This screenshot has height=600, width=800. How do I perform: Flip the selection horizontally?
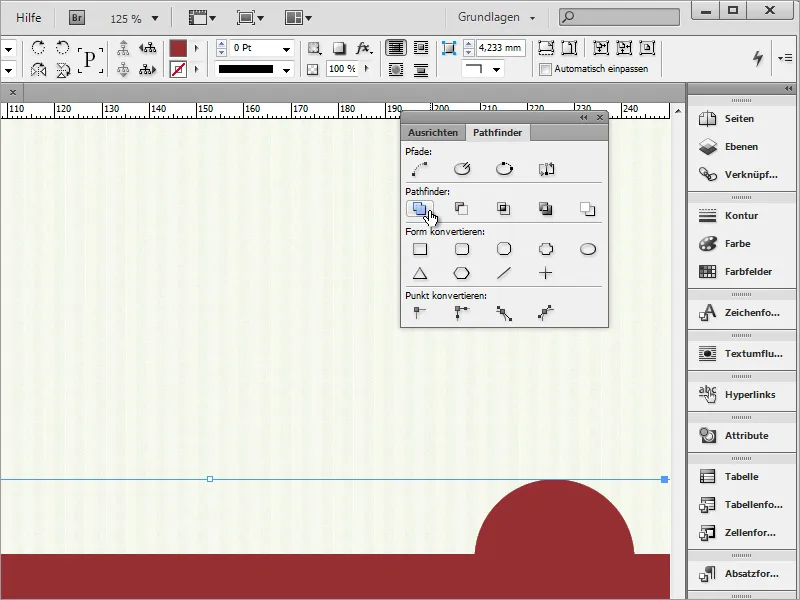pos(38,69)
